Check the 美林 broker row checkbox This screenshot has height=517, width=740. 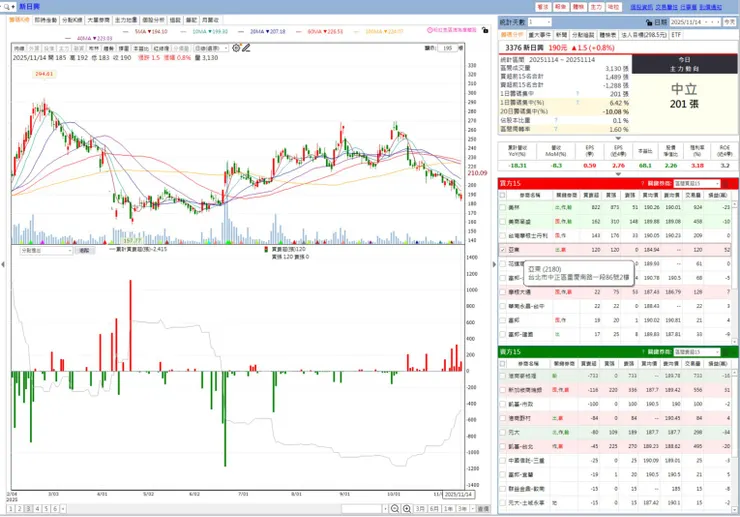[503, 207]
